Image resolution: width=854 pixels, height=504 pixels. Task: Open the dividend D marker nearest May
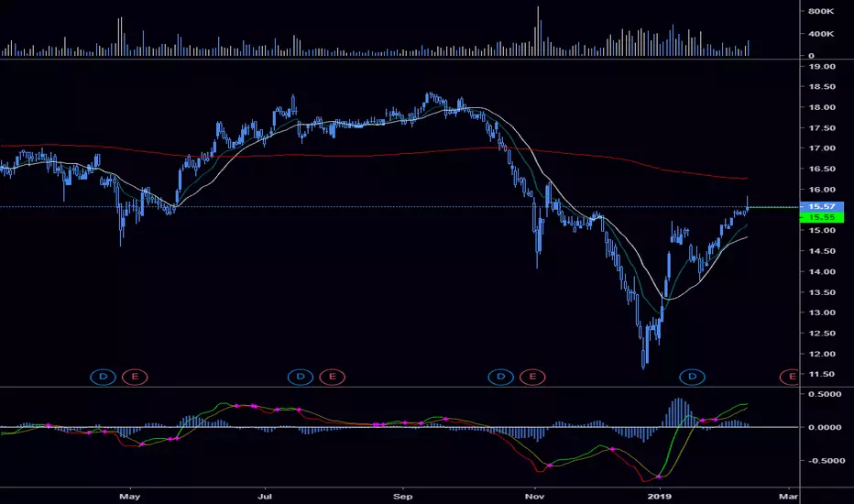coord(103,377)
